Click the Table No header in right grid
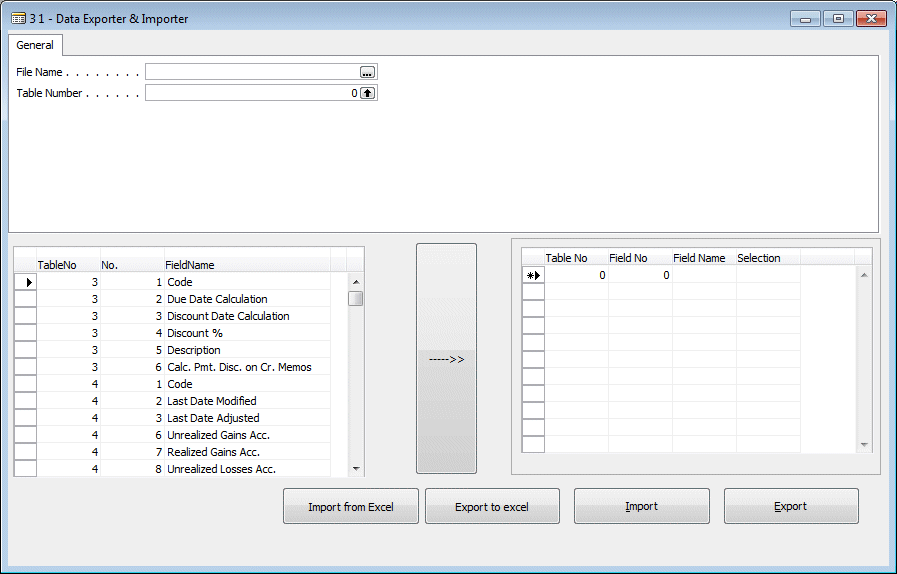This screenshot has width=897, height=574. 577,258
